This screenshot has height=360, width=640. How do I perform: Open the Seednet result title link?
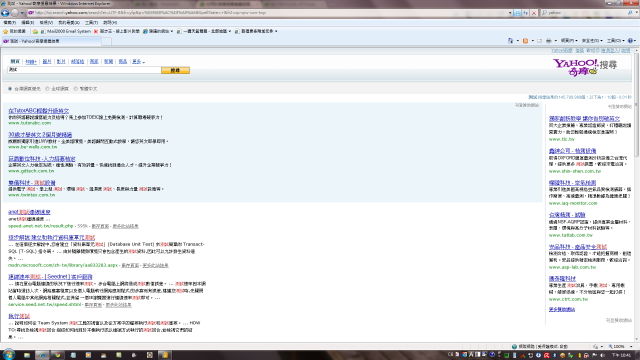click(x=50, y=277)
